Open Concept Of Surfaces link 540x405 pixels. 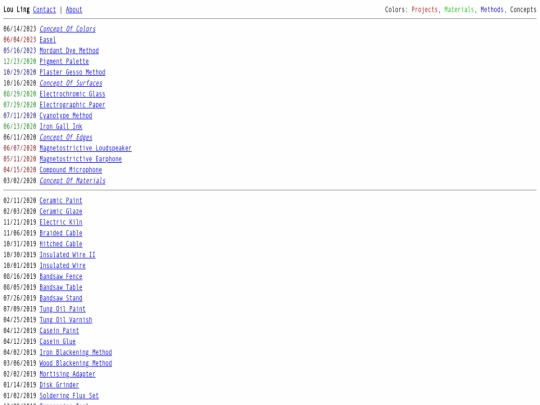(71, 83)
